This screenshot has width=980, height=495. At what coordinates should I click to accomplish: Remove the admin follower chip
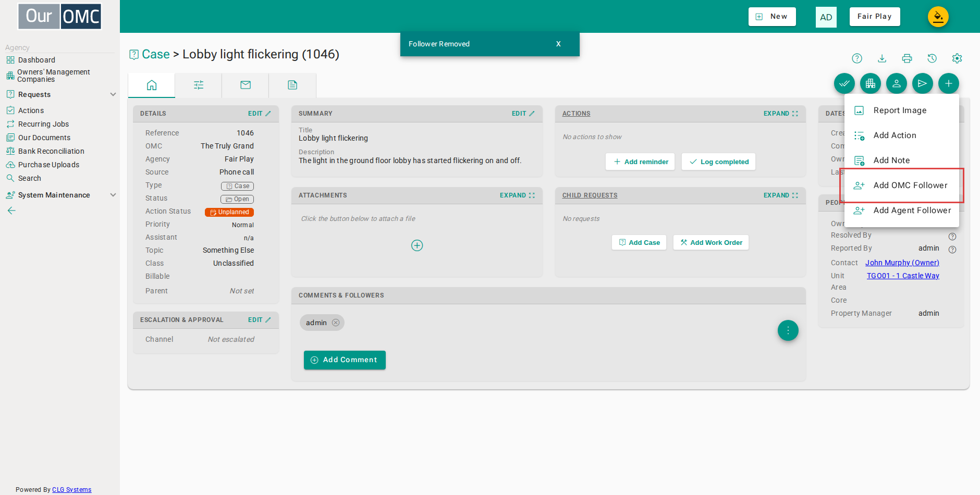click(336, 323)
